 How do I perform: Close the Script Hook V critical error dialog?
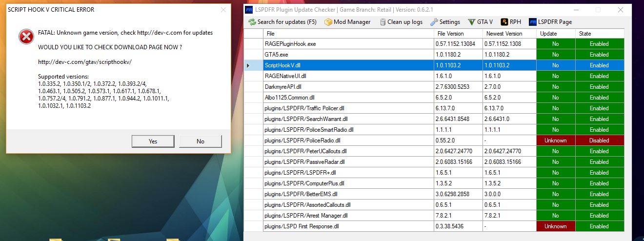pyautogui.click(x=223, y=9)
